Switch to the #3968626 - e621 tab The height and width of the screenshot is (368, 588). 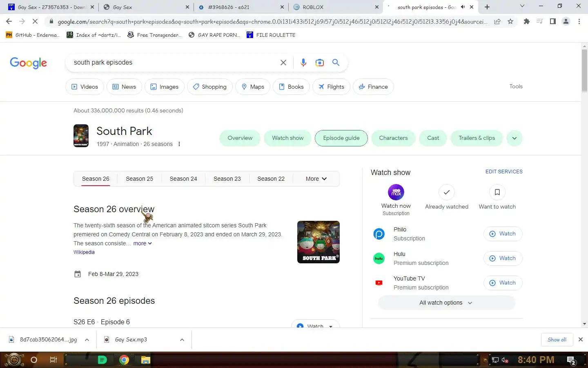(241, 7)
